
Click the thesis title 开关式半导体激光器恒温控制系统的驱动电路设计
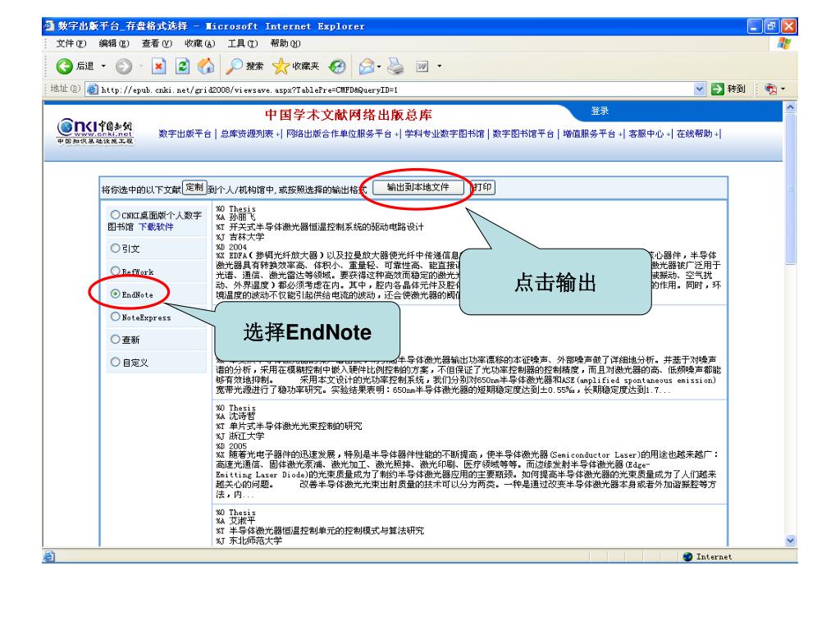point(326,226)
